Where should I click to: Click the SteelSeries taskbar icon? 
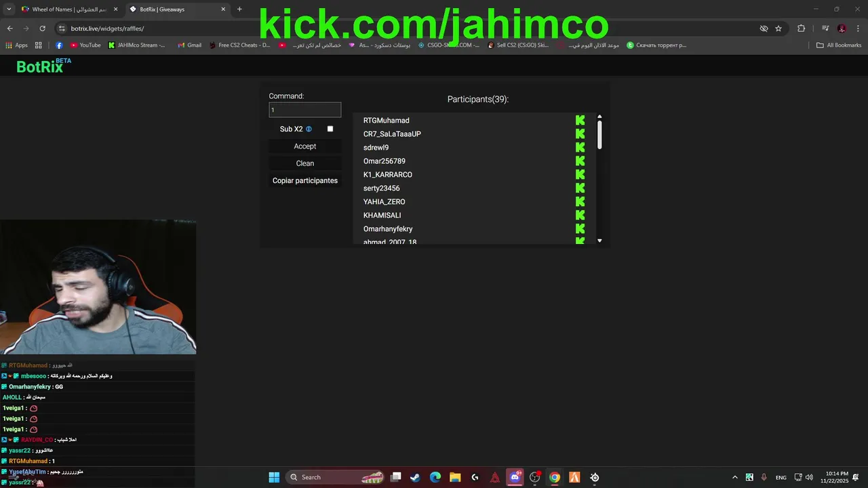click(595, 477)
